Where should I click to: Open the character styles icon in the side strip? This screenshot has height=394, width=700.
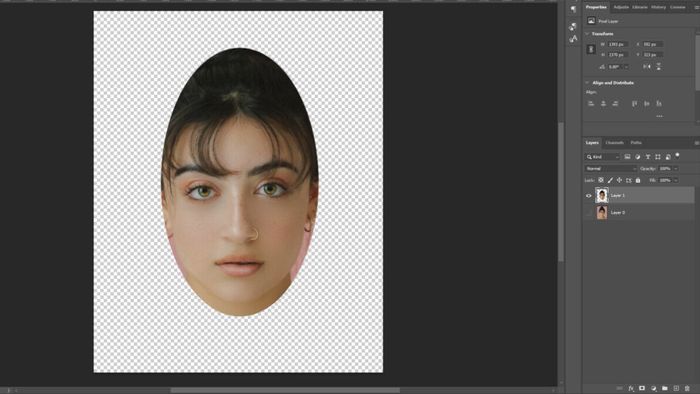(573, 39)
